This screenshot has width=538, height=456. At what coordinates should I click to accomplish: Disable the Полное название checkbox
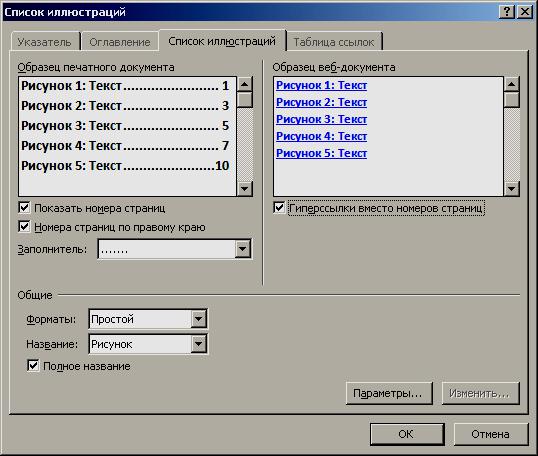coord(33,365)
